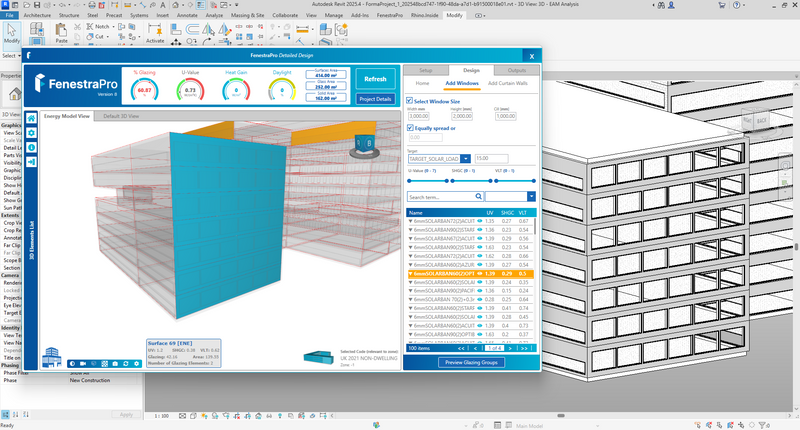Click the view cube in Energy Model View
This screenshot has width=800, height=430.
364,146
